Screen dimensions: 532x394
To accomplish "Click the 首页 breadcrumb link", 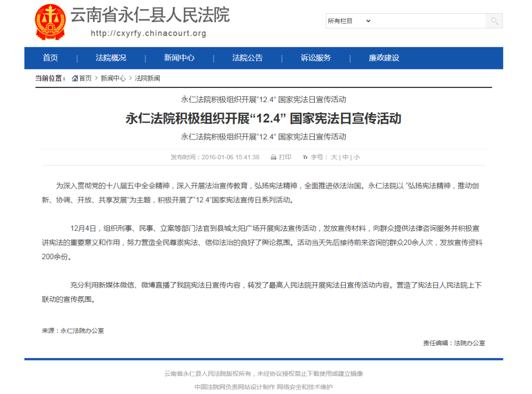I will [x=86, y=78].
